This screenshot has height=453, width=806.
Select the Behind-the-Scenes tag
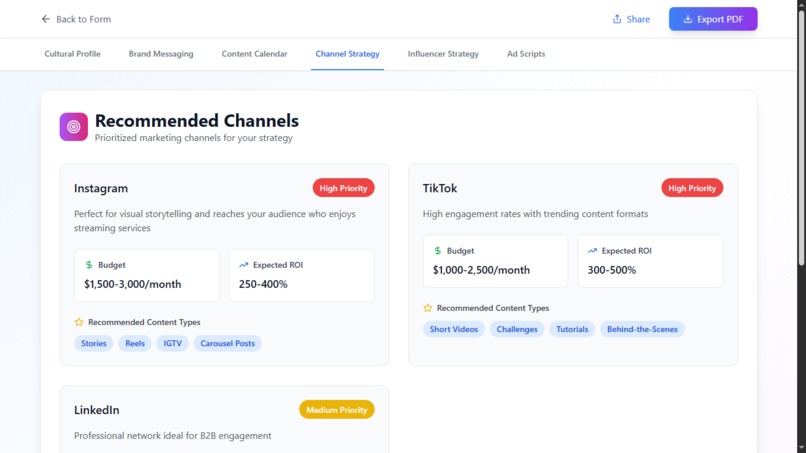[642, 329]
